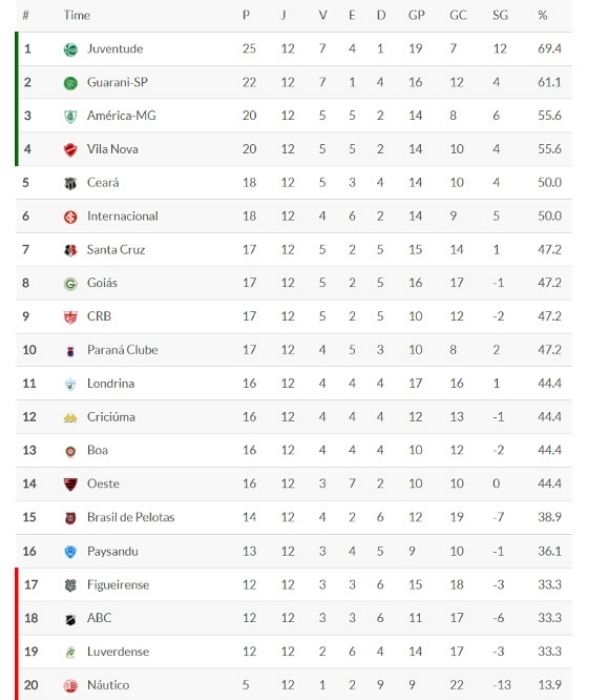Click the Santa Cruz crest icon

tap(71, 250)
